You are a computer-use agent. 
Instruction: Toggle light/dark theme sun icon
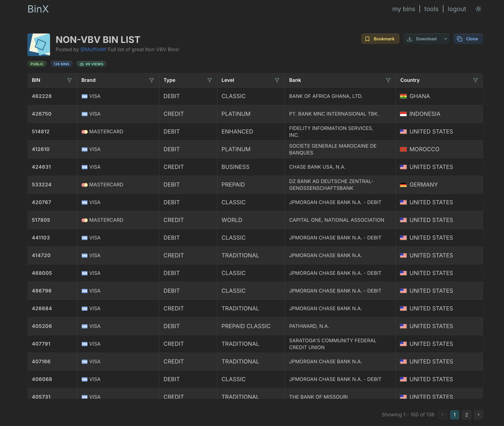[478, 9]
